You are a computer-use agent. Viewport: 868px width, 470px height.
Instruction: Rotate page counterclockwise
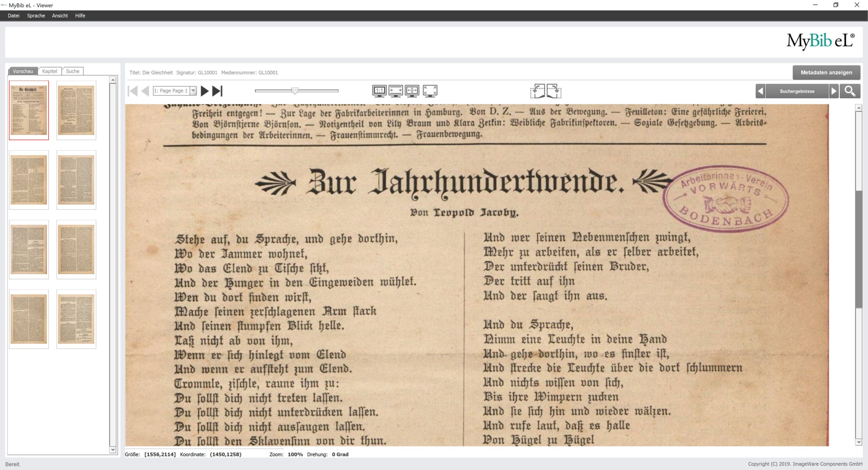[x=538, y=91]
